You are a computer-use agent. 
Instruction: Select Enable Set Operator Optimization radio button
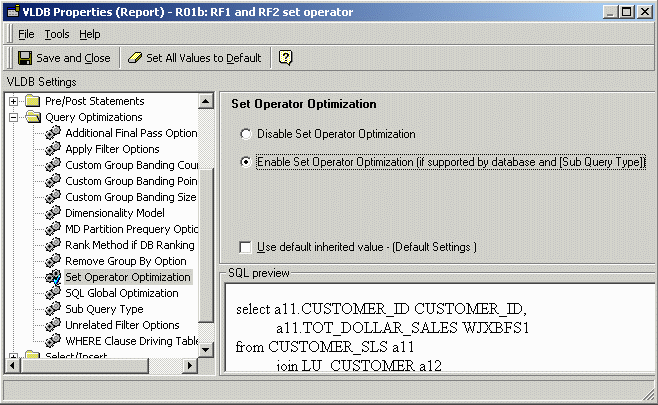tap(245, 162)
